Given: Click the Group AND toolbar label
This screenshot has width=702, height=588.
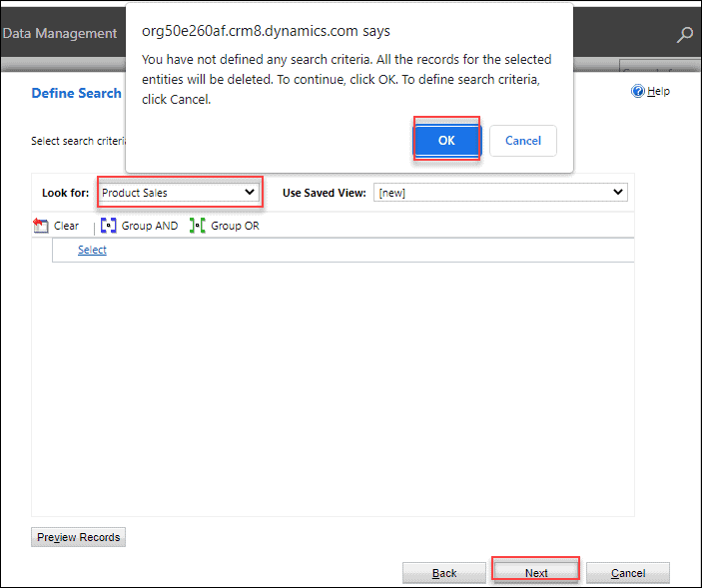Looking at the screenshot, I should (150, 226).
